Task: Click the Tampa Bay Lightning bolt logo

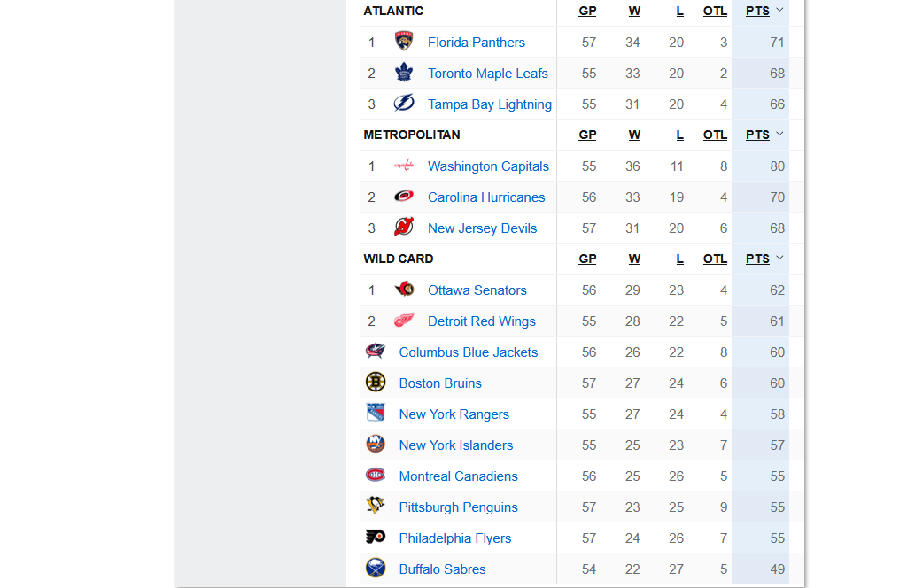Action: point(404,104)
